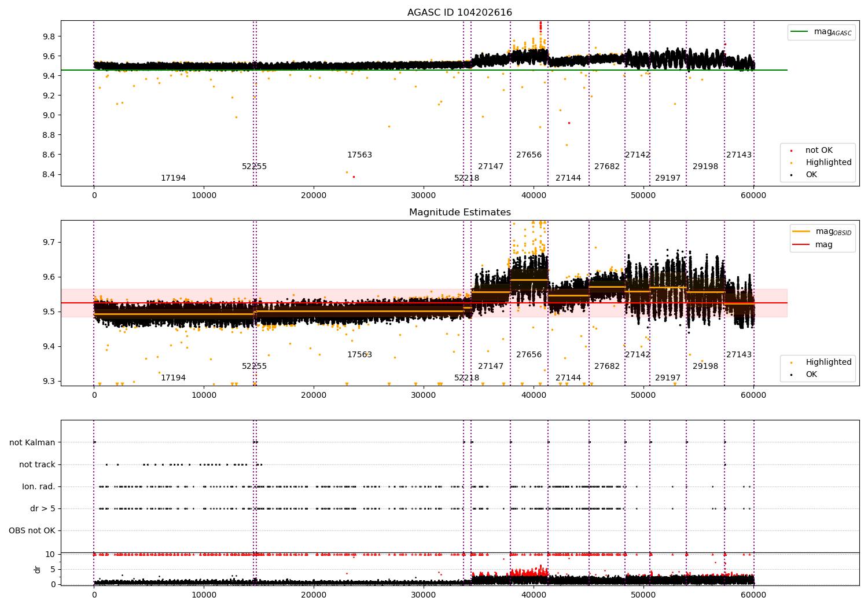Click obsid label 29198 in the Magnitude Estimates plot

click(x=705, y=367)
